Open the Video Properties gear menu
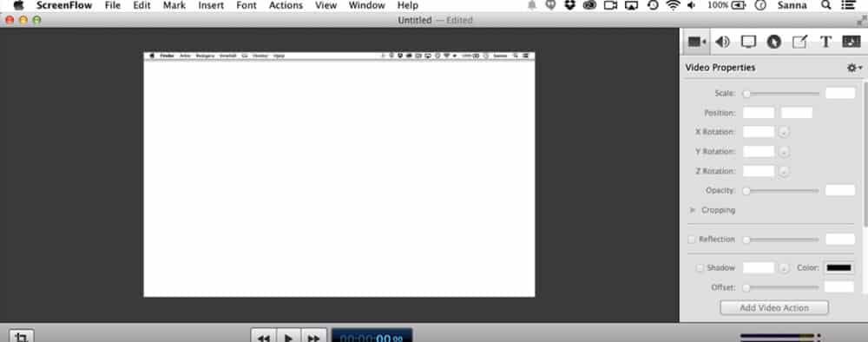The width and height of the screenshot is (868, 342). point(854,68)
